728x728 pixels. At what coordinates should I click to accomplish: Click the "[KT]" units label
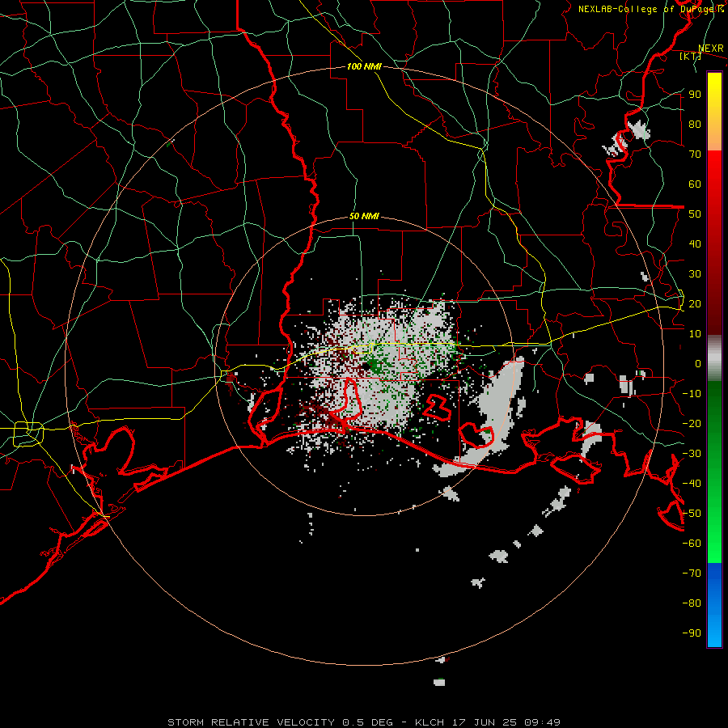pyautogui.click(x=691, y=56)
